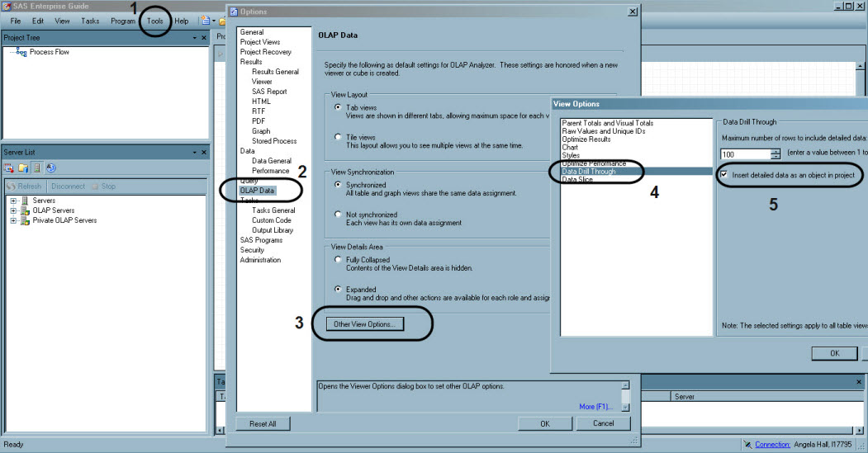The image size is (868, 453).
Task: Click the first icon in Server List toolbar
Action: click(9, 168)
